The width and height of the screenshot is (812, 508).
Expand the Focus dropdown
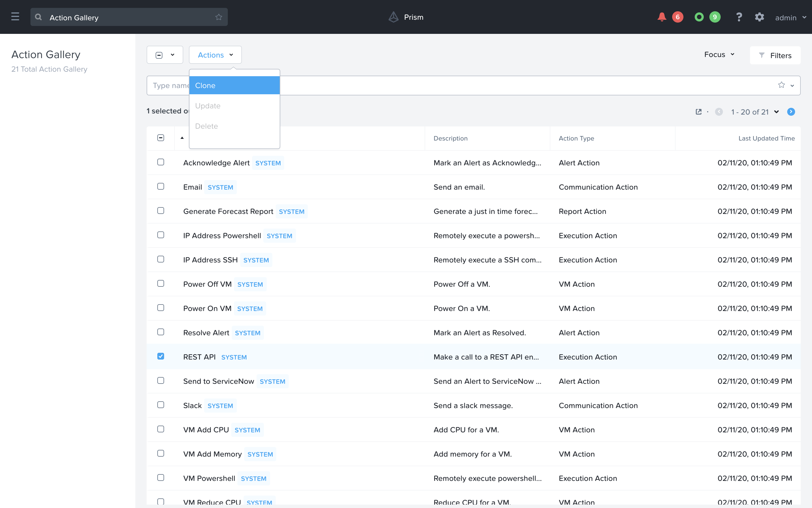tap(719, 54)
